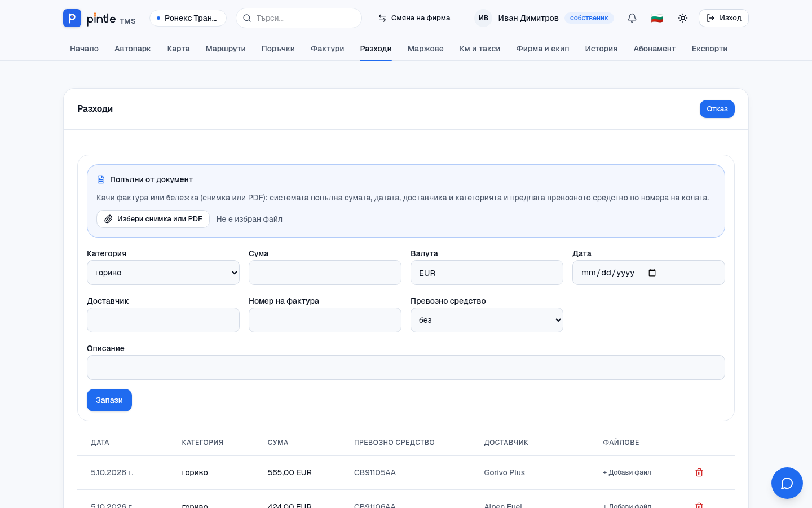The image size is (812, 508).
Task: Open the Фактури tab
Action: (x=328, y=49)
